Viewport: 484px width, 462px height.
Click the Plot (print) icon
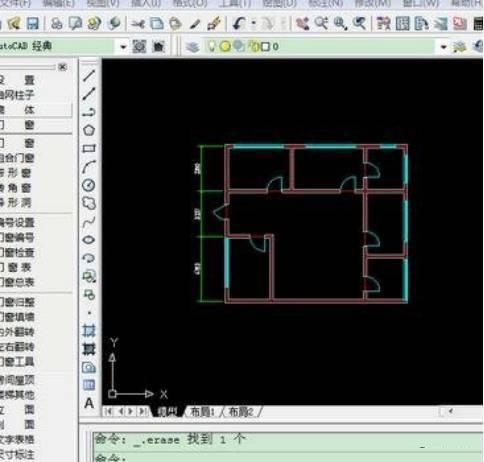tap(57, 24)
